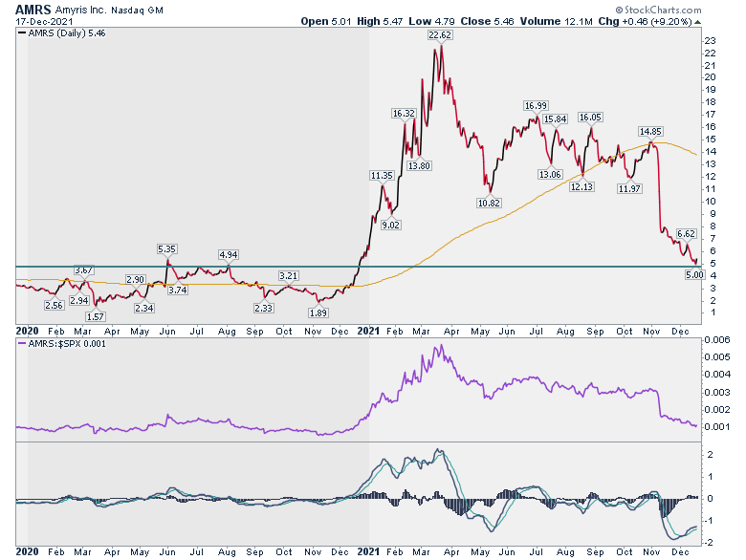Click the 2.90 price label
The image size is (746, 560).
coord(135,280)
